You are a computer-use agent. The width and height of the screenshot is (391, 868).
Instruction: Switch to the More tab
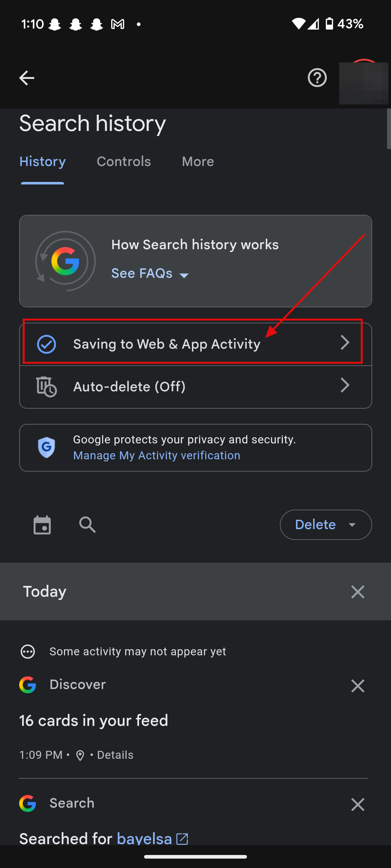pos(198,161)
